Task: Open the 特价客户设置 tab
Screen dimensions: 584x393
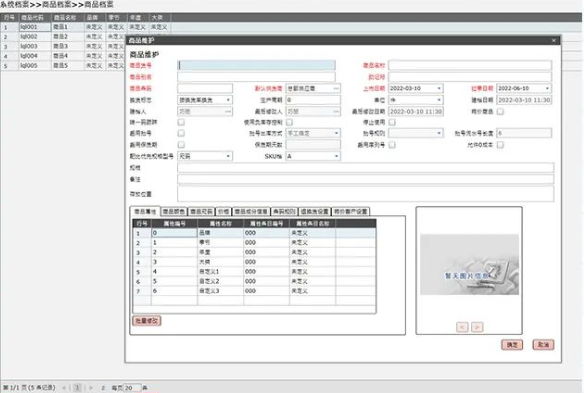Action: coord(350,212)
